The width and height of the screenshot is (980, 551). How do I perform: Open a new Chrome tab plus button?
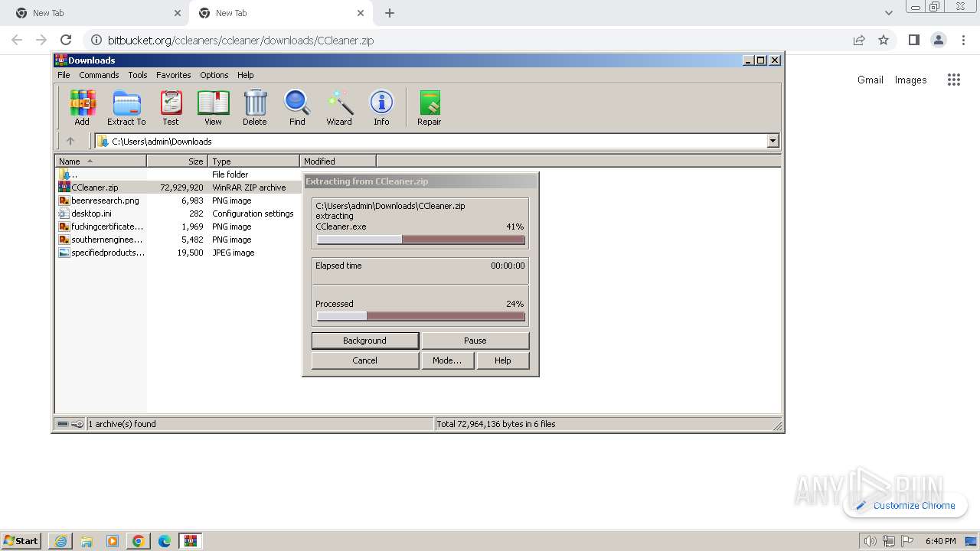390,13
